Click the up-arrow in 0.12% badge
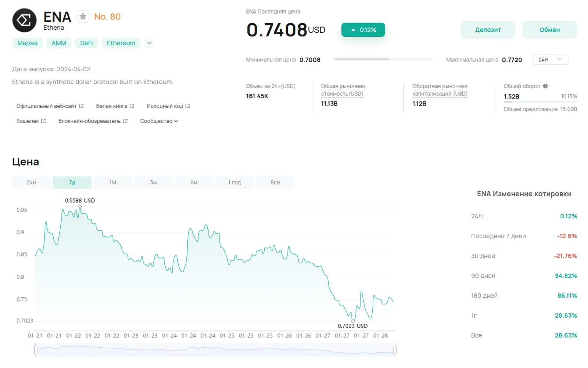 click(x=353, y=30)
